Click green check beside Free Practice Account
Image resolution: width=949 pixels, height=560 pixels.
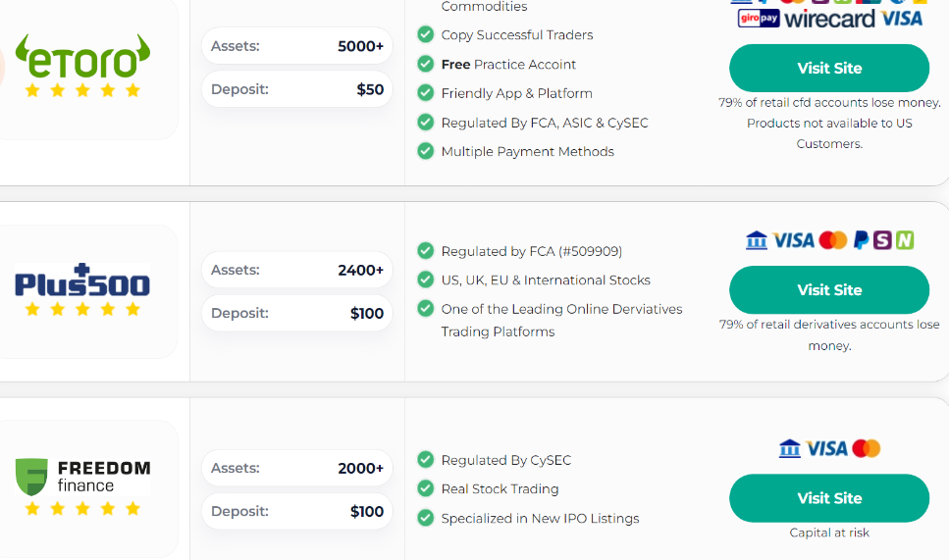click(x=426, y=64)
